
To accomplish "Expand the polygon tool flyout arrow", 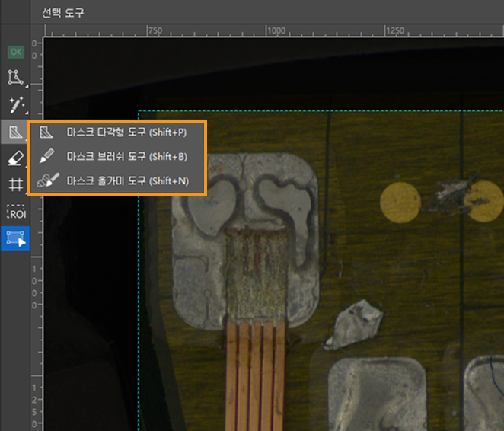I will coord(27,86).
